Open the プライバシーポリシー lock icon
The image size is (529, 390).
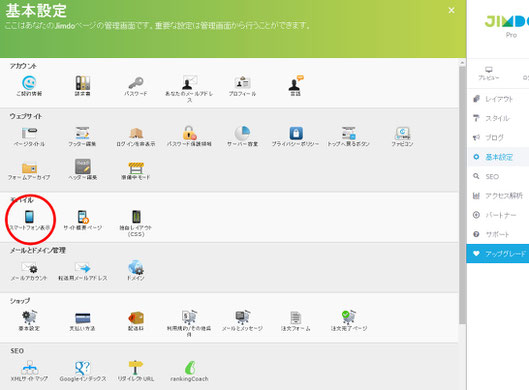click(x=296, y=133)
